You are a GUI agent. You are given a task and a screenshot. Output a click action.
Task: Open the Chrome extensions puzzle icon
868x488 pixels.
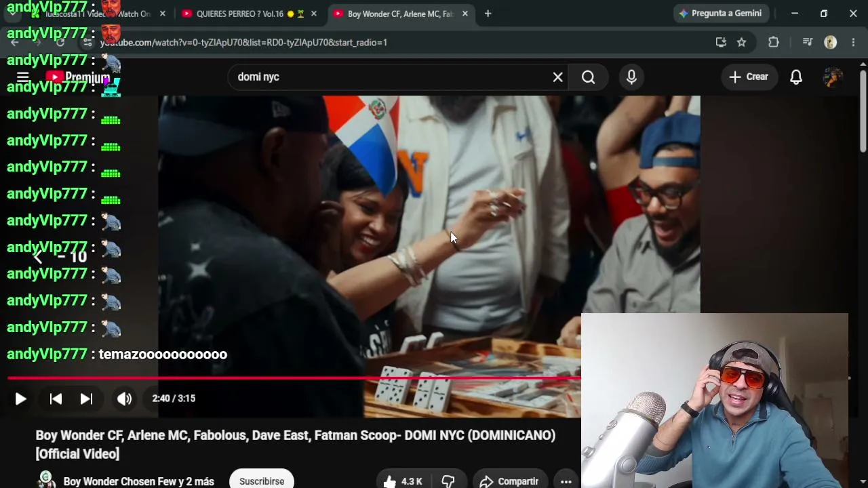point(774,42)
